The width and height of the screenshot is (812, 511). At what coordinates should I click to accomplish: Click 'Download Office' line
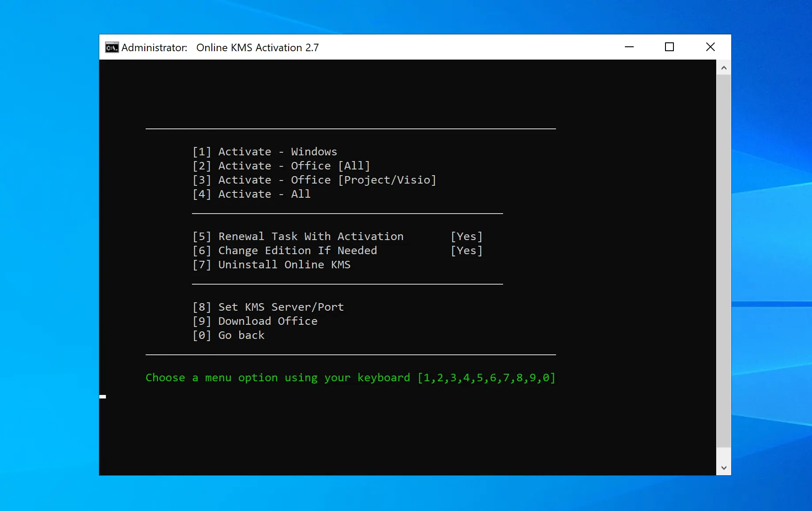255,321
